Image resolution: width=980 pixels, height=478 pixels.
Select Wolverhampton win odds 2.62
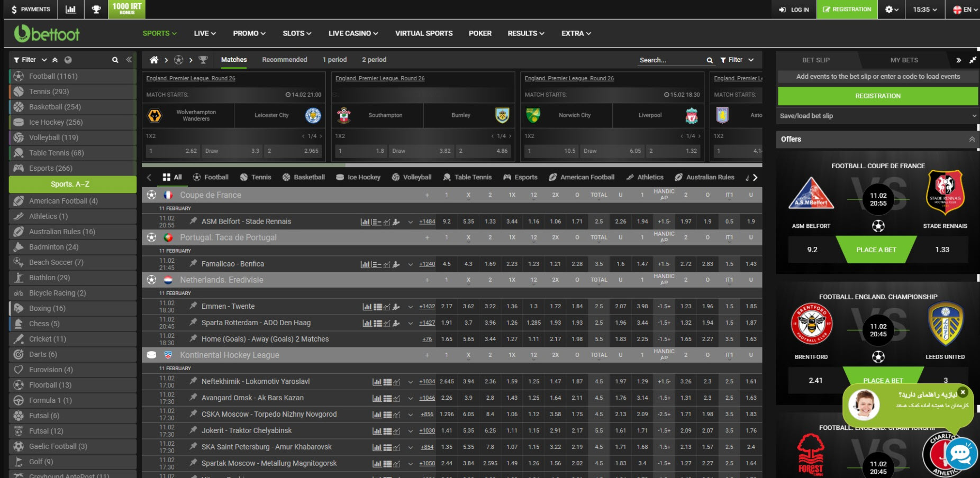(x=173, y=151)
